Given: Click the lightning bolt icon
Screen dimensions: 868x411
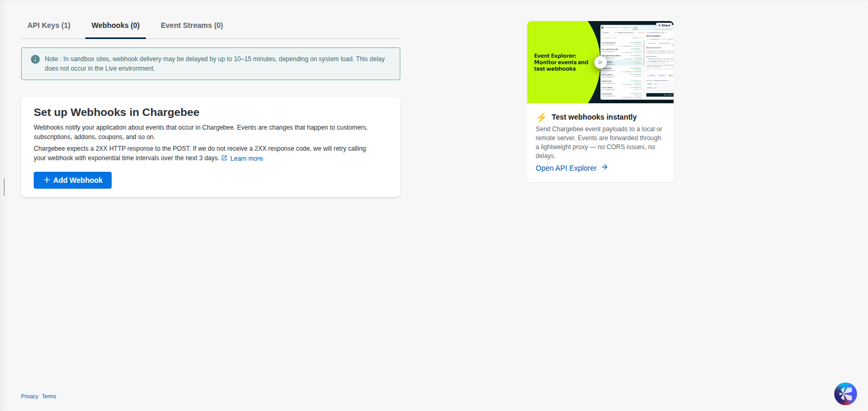Looking at the screenshot, I should [x=541, y=117].
